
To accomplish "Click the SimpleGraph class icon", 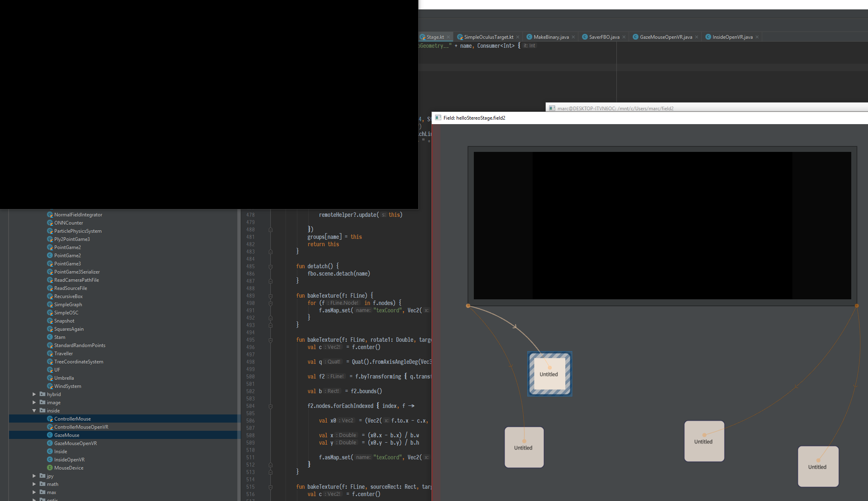I will [x=50, y=305].
